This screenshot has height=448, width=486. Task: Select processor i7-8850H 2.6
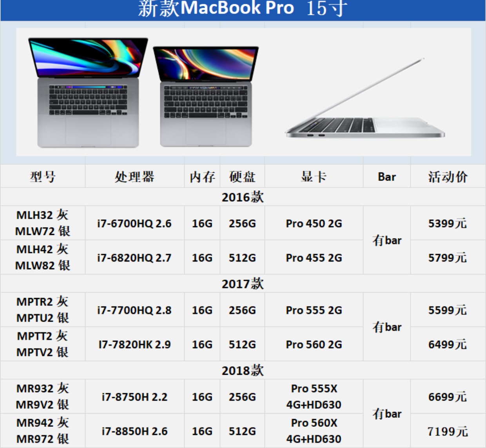click(x=134, y=432)
